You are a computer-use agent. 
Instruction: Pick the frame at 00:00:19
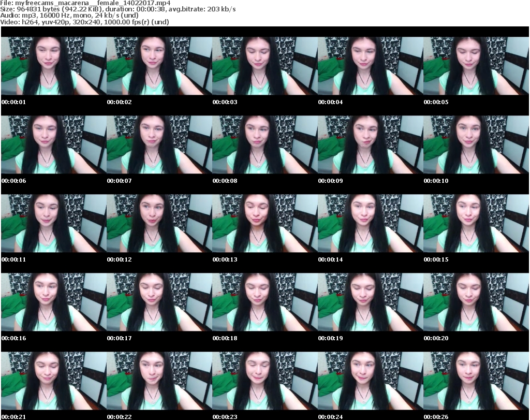371,302
